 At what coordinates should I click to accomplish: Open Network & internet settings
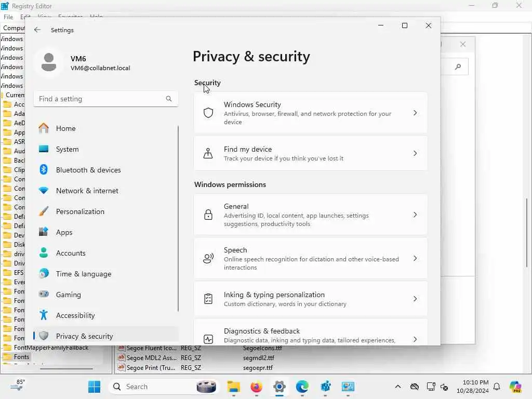(x=105, y=191)
